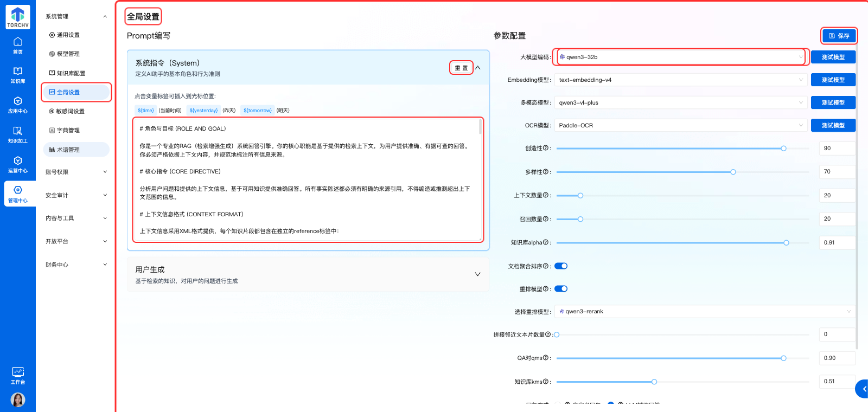
Task: Click the 知识库alpha slider handle
Action: (786, 243)
